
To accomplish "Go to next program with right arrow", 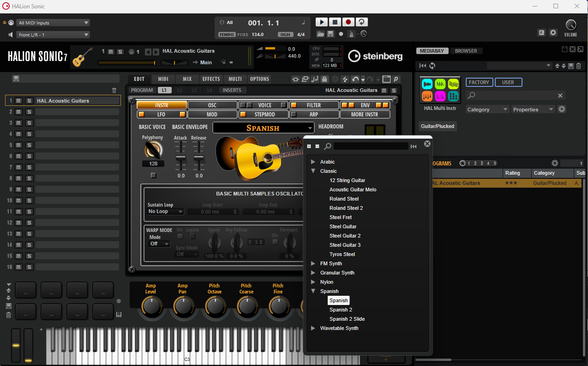I will pyautogui.click(x=156, y=51).
